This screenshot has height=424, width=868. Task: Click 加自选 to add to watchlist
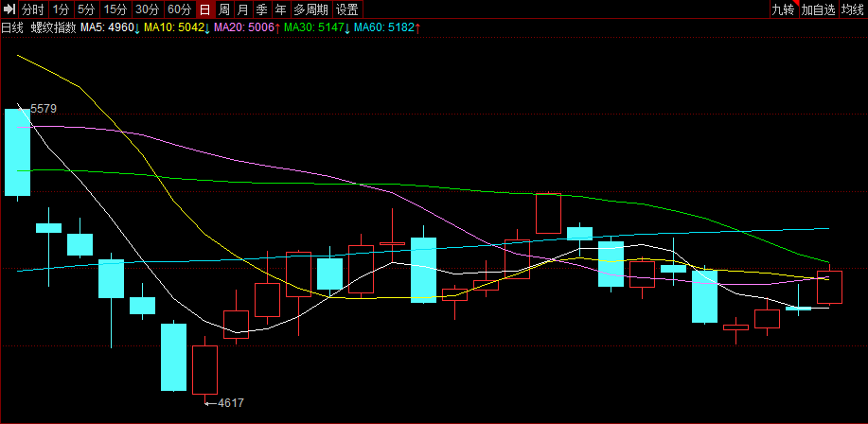click(818, 9)
